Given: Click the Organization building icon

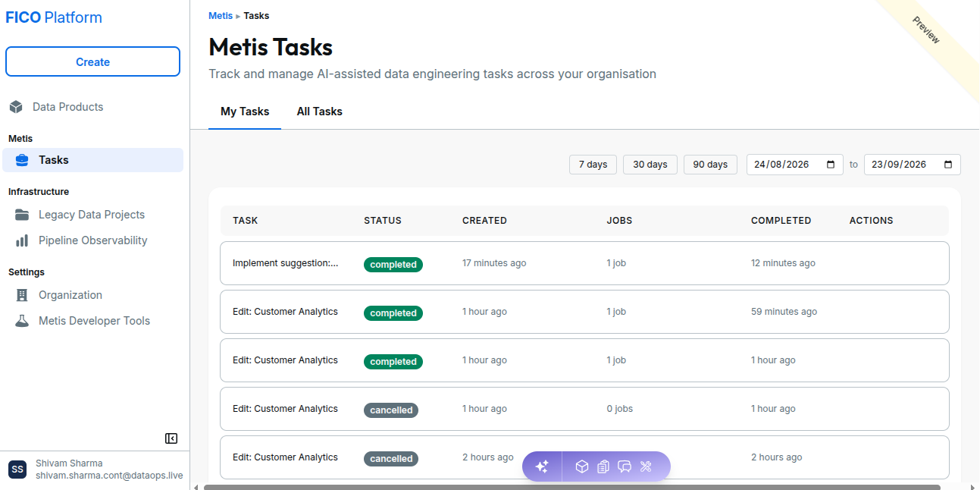Looking at the screenshot, I should [x=22, y=295].
